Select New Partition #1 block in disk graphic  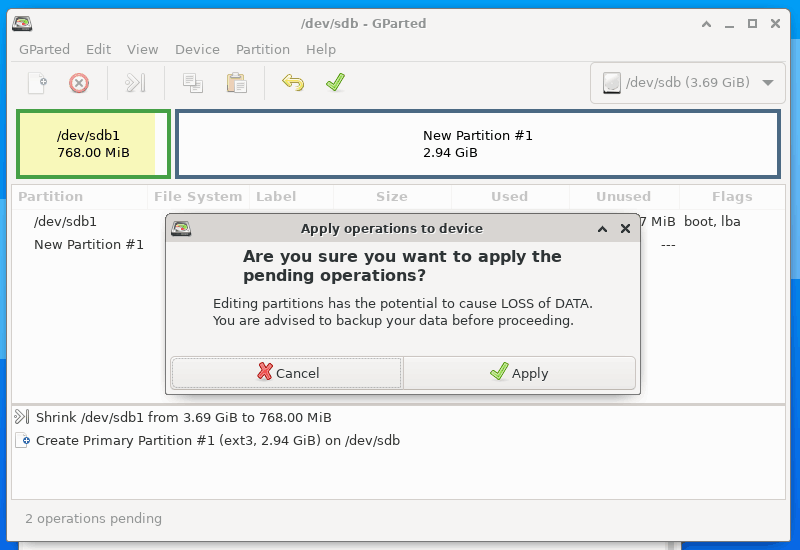(x=478, y=144)
